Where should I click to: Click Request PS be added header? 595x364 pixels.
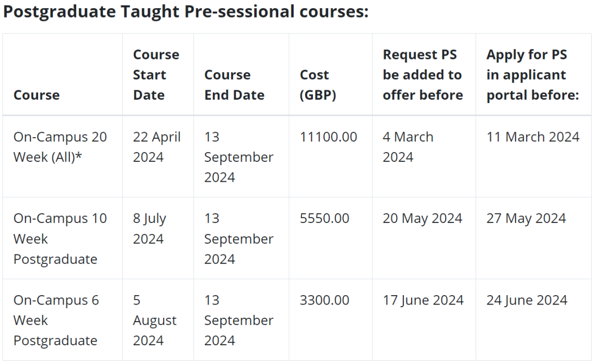423,75
